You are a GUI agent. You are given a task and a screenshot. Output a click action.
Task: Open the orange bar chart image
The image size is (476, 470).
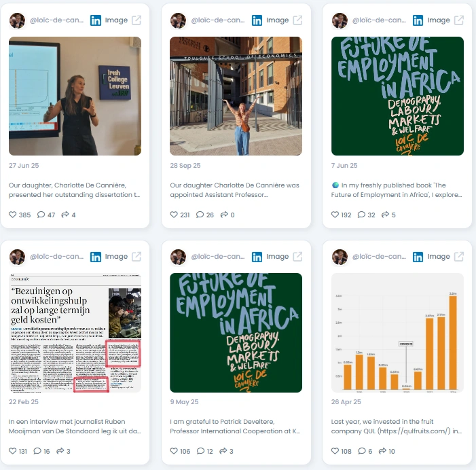tap(397, 332)
